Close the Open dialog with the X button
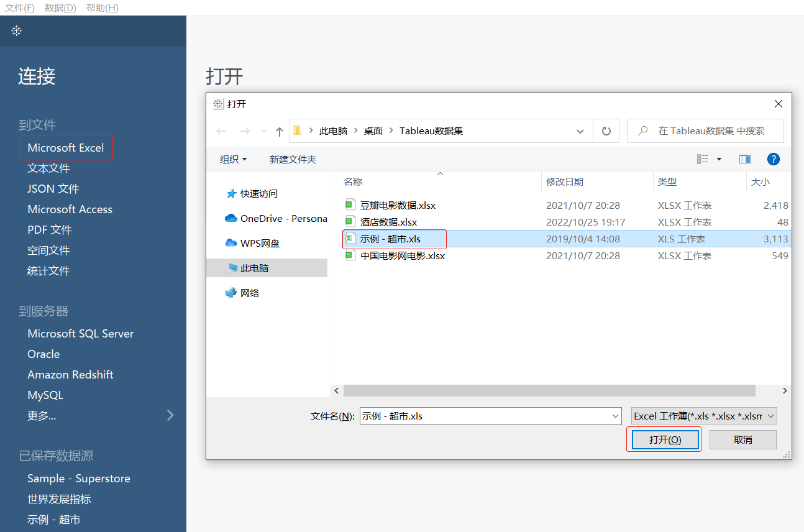Viewport: 804px width, 532px height. pos(778,104)
